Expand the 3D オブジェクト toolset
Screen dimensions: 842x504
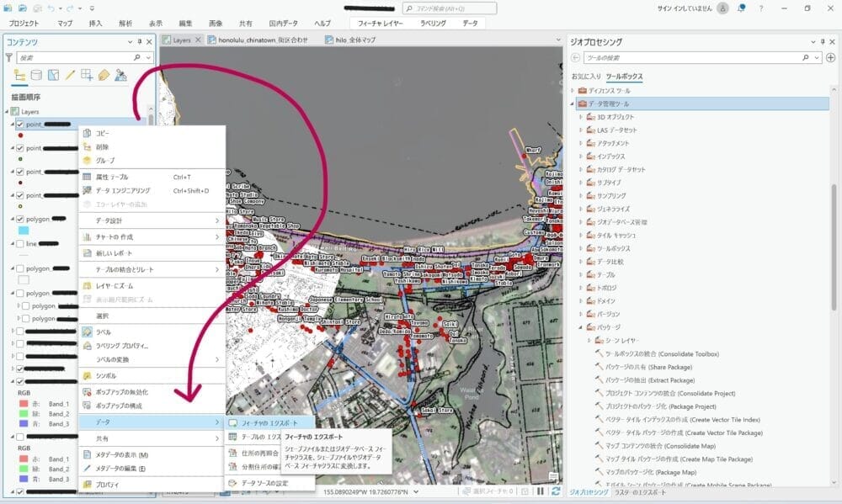pos(581,116)
